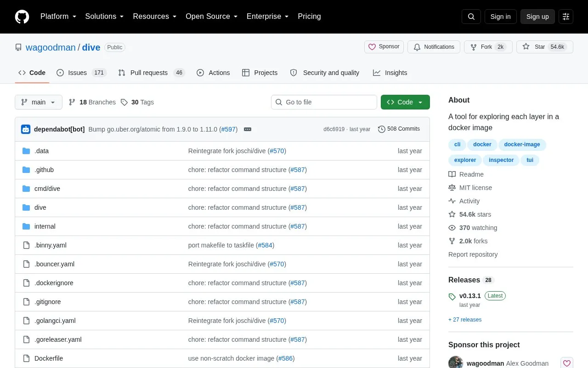Go to the GitHub homepage logo
Image resolution: width=588 pixels, height=368 pixels.
point(22,17)
